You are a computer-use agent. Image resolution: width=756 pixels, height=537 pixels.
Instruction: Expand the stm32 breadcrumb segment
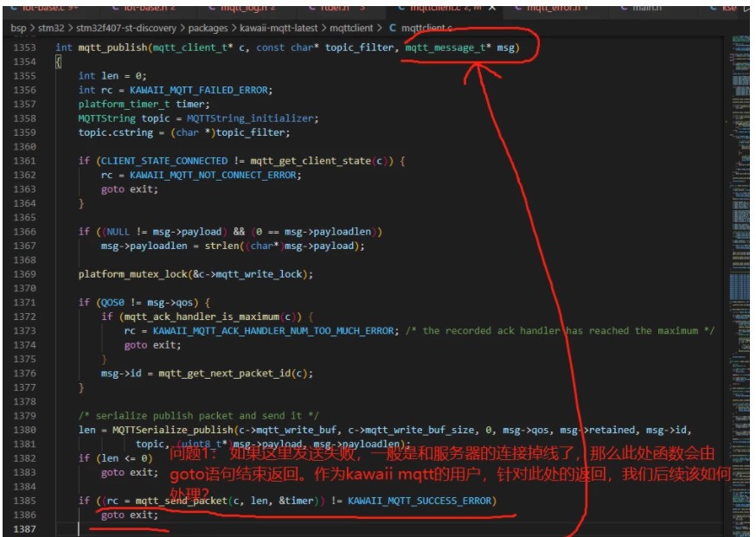pyautogui.click(x=51, y=28)
